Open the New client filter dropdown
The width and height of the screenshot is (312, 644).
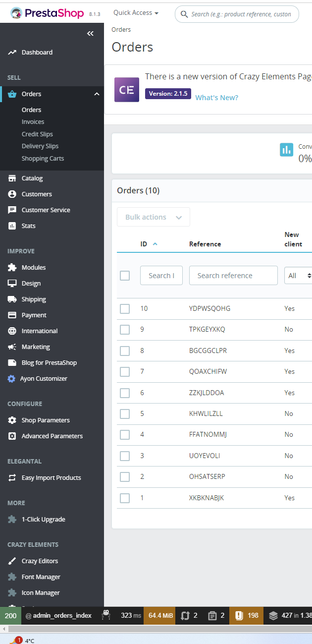click(x=299, y=276)
